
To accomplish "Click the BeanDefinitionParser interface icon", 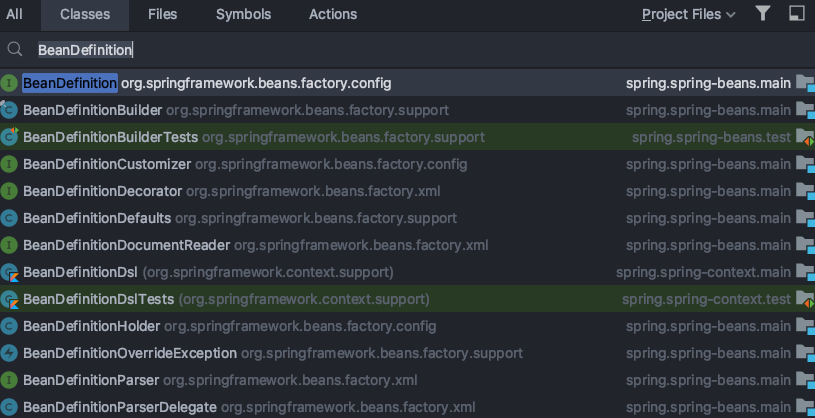I will pyautogui.click(x=9, y=380).
